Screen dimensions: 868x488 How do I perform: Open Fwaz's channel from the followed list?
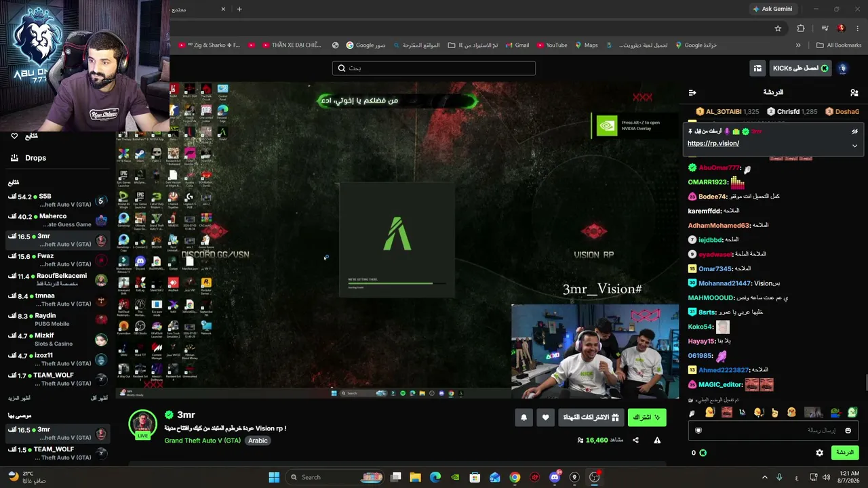tap(58, 260)
